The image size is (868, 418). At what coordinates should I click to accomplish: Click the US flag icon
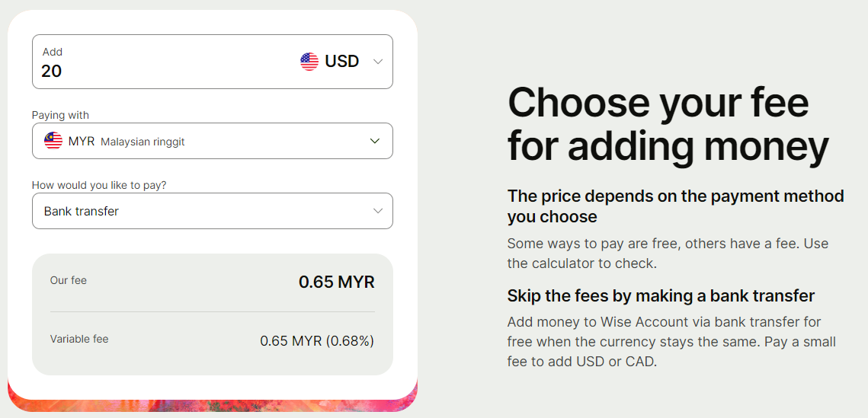309,62
